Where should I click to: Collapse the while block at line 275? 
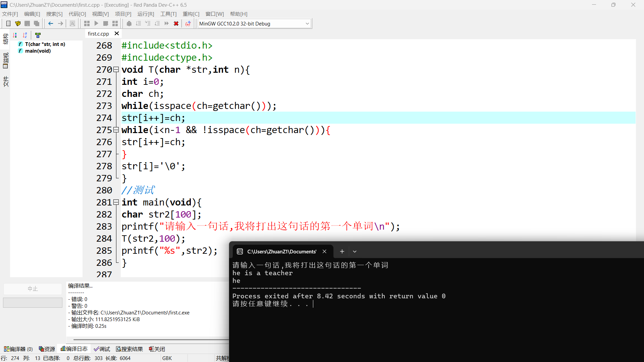coord(116,130)
